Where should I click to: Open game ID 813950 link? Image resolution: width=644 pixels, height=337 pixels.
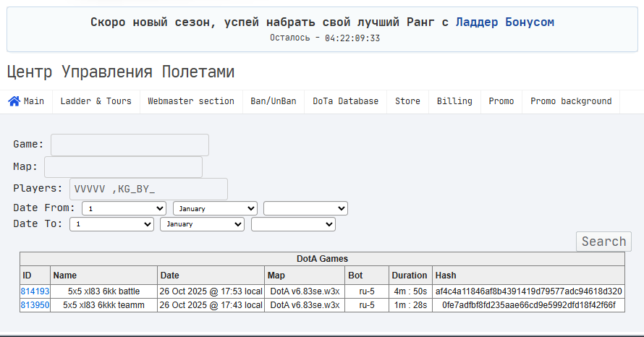[x=35, y=305]
